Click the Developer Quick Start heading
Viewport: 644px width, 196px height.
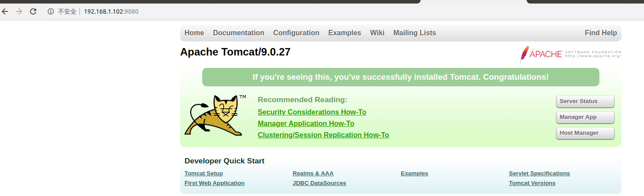[x=224, y=161]
